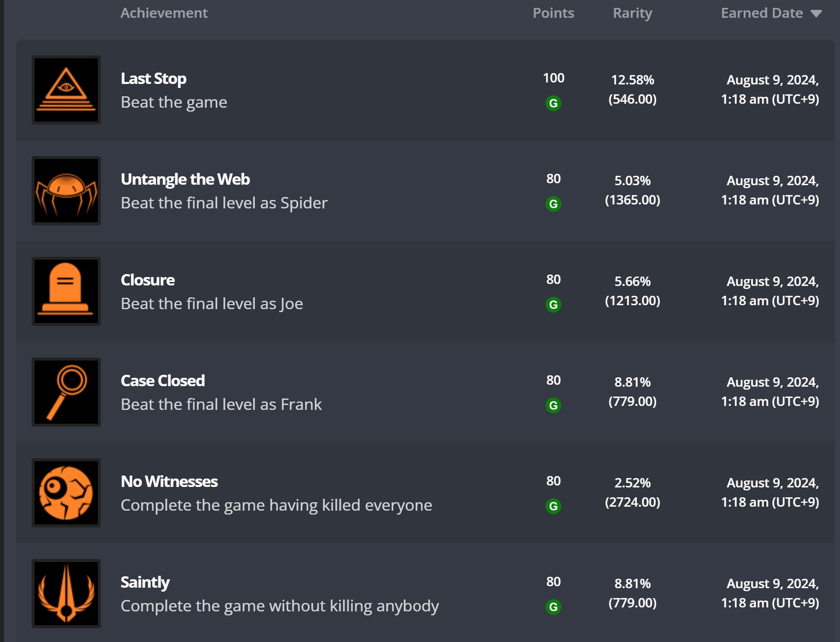Open the No Witnesses cracked eyeball icon
This screenshot has height=642, width=840.
[x=66, y=493]
